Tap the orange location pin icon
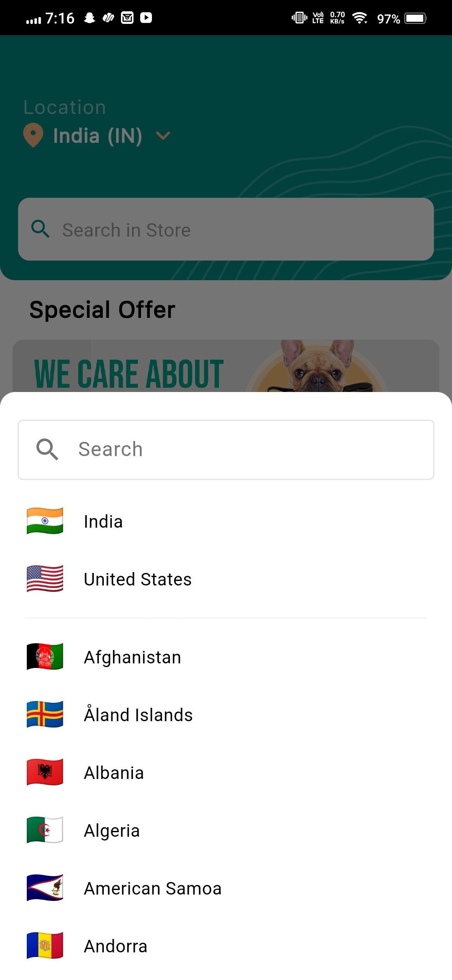 click(33, 135)
